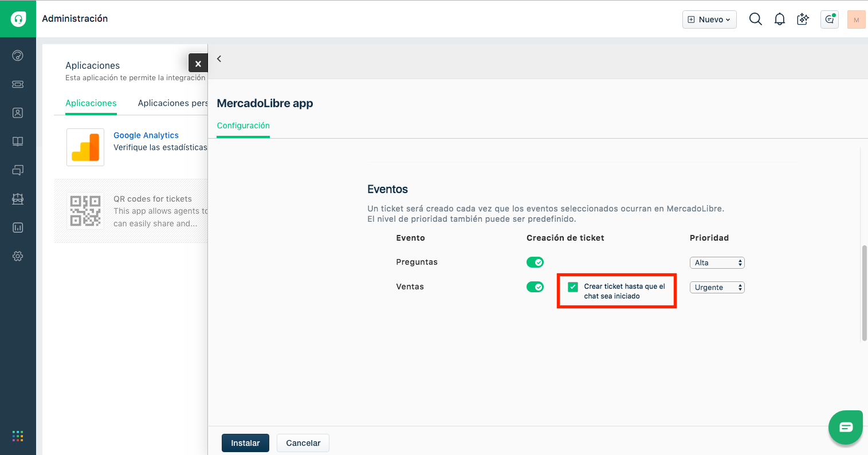Switch to Aplicaciones personalizadas tab
Screen dimensions: 868x455
(172, 103)
